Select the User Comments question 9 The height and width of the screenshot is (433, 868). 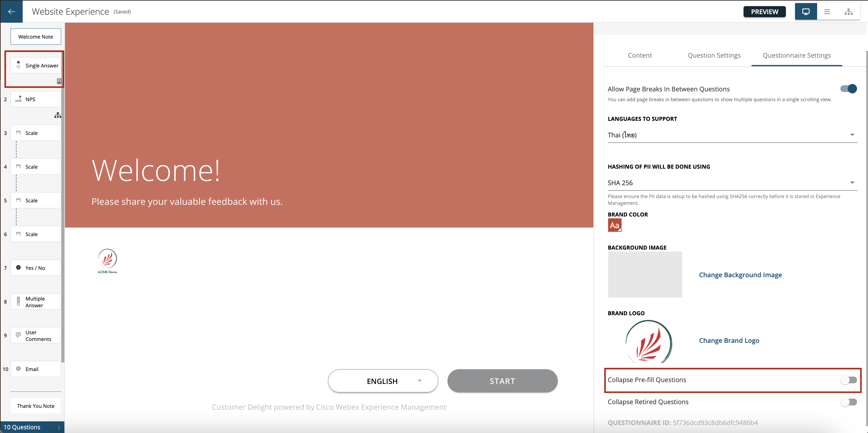[x=36, y=335]
